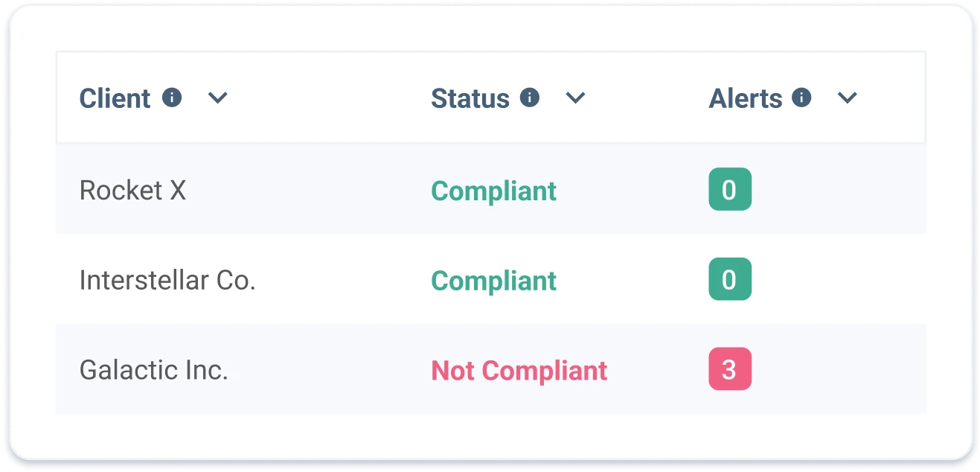
Task: Click the Status column info icon
Action: (529, 98)
